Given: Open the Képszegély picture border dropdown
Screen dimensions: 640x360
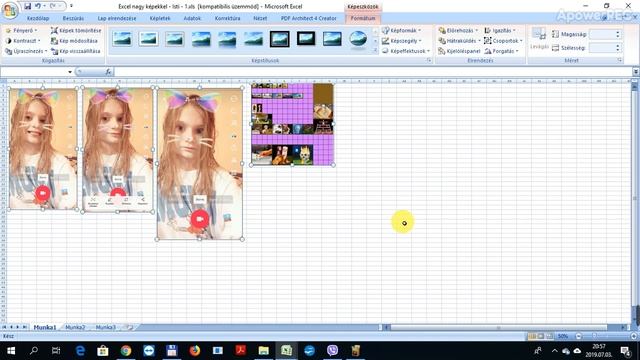Looking at the screenshot, I should (402, 41).
